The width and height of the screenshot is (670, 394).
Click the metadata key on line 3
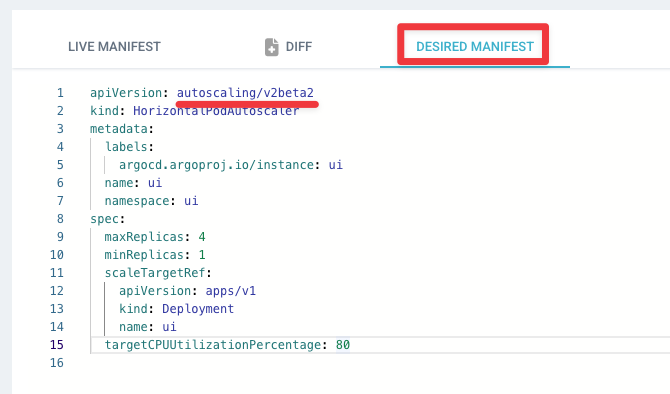119,129
